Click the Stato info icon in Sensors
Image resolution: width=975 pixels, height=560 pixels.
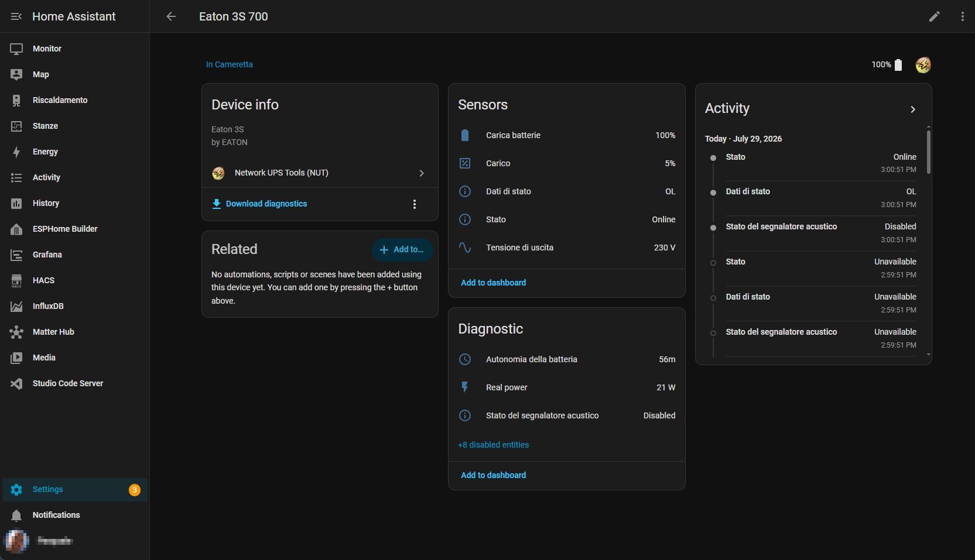tap(465, 219)
